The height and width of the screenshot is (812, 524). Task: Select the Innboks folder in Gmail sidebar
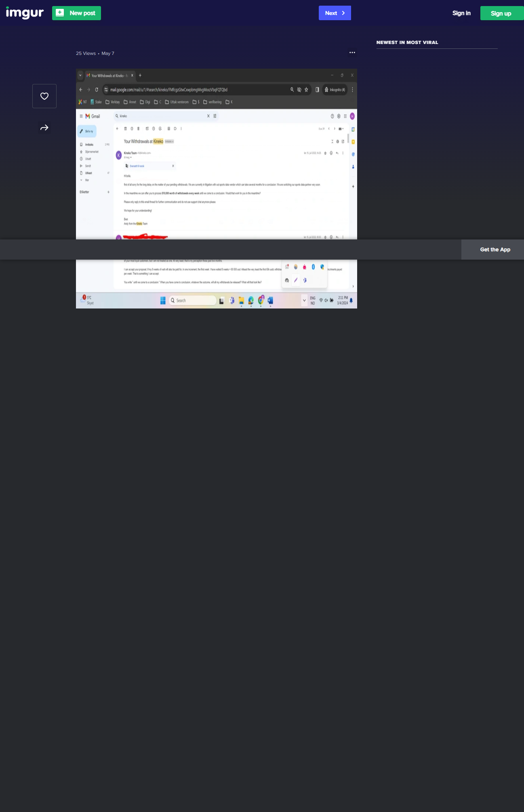click(x=89, y=145)
